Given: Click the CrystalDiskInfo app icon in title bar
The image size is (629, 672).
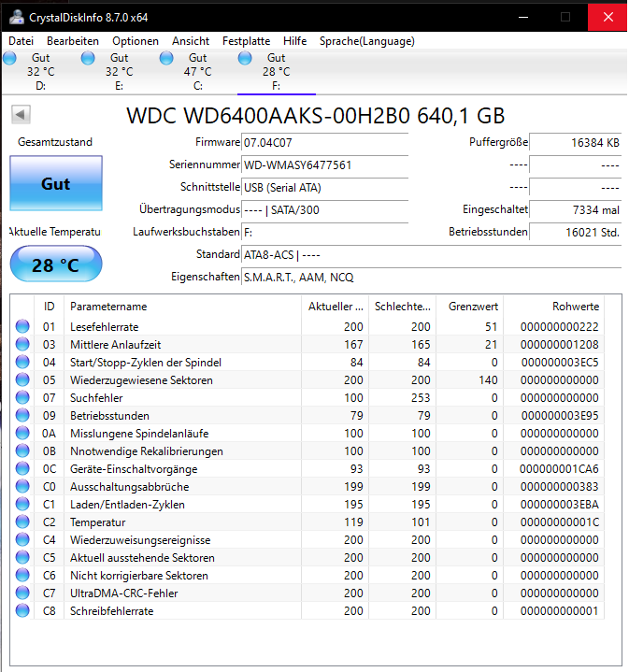Looking at the screenshot, I should point(16,17).
